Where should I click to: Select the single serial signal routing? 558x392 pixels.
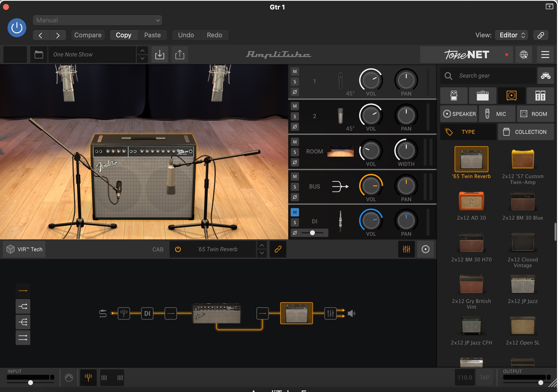tap(23, 291)
